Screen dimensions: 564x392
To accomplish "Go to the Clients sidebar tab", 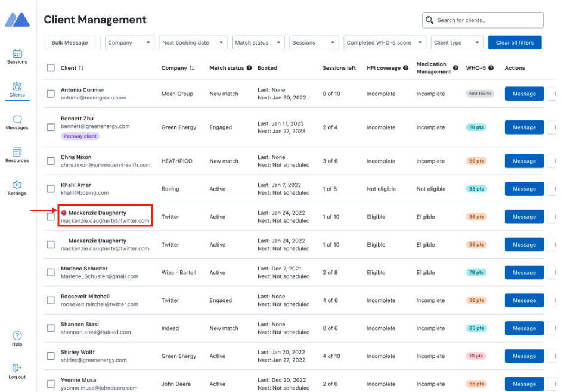I will point(17,87).
